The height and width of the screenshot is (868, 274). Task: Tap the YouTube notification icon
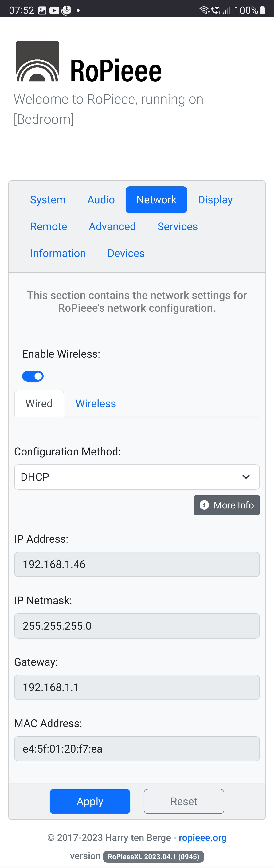54,10
